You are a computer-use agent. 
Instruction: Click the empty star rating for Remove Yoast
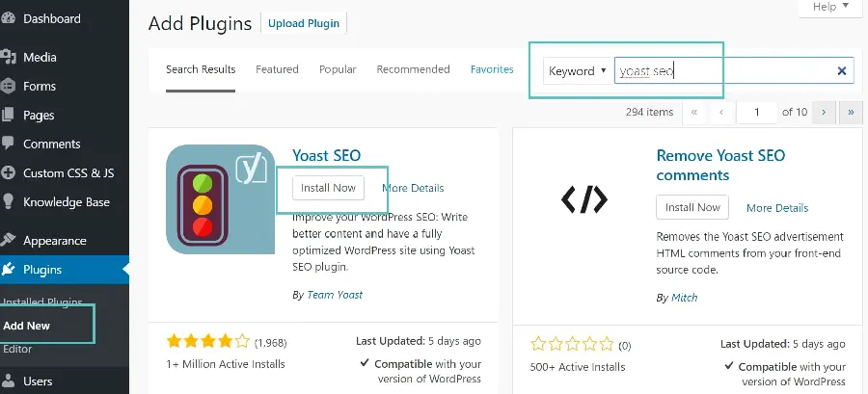[x=572, y=344]
